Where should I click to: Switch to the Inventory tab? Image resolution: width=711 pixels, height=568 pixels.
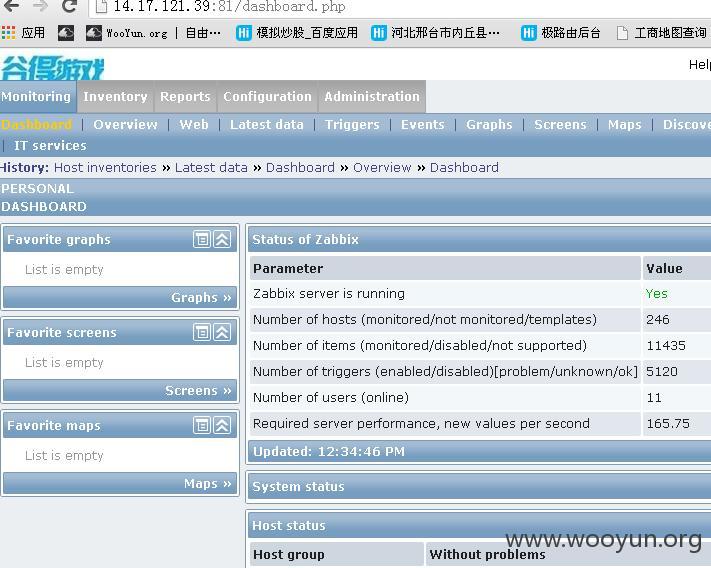(x=115, y=97)
